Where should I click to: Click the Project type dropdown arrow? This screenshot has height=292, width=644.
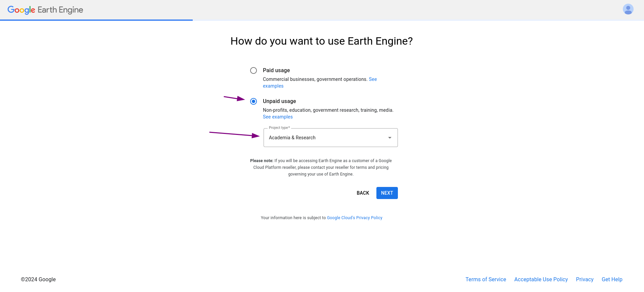389,138
